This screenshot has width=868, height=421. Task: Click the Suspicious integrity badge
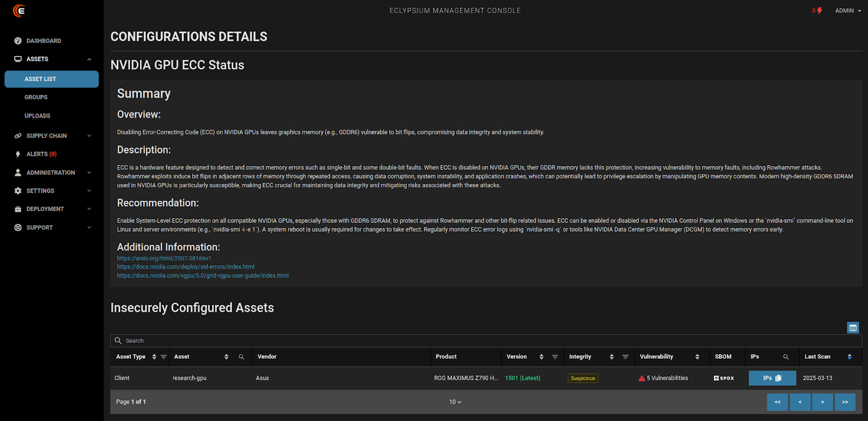click(583, 378)
